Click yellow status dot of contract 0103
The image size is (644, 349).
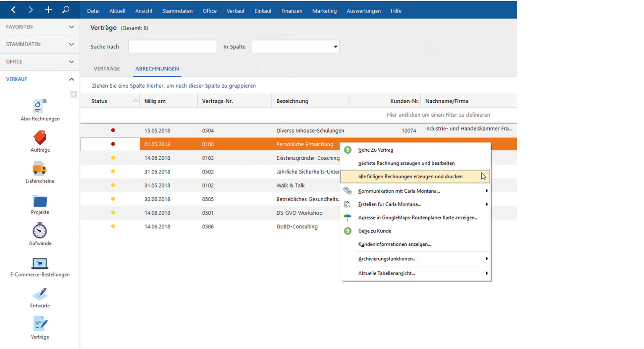(x=113, y=158)
